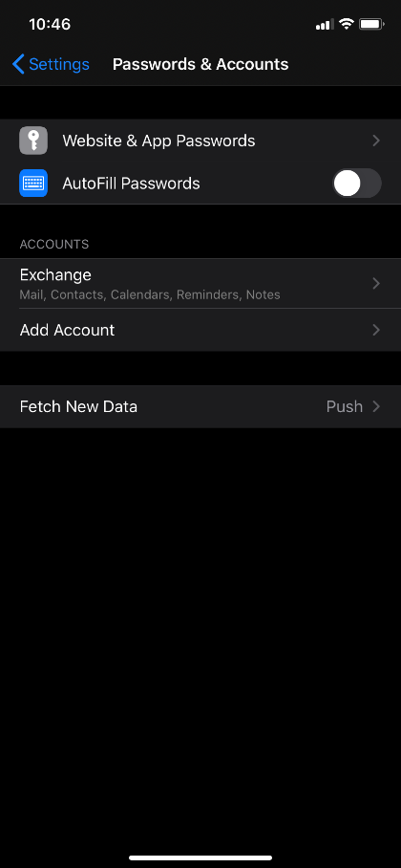
Task: Tap the key icon for Website & App Passwords
Action: 33,141
